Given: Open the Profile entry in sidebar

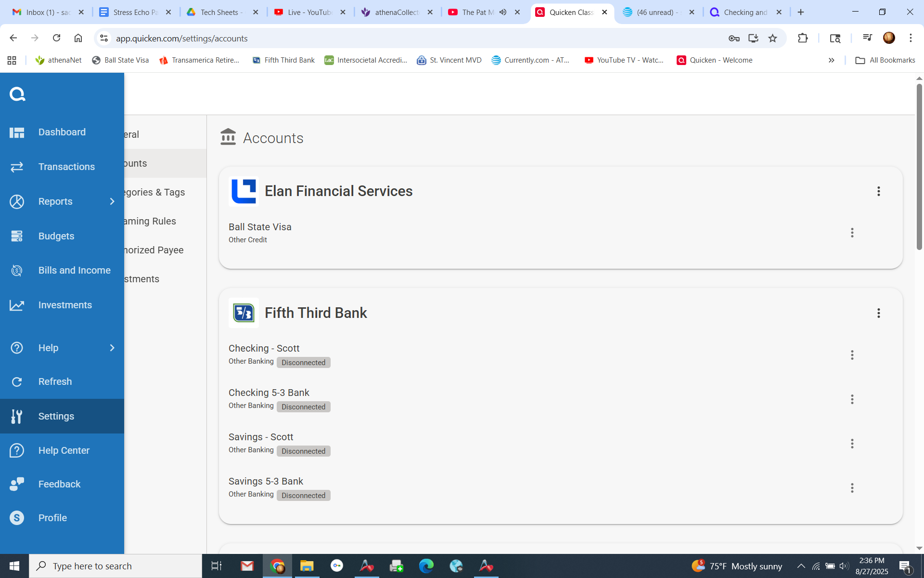Looking at the screenshot, I should pos(52,518).
